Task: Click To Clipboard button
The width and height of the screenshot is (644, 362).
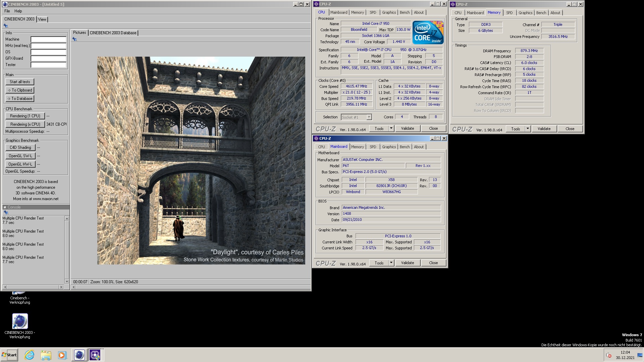Action: click(20, 90)
